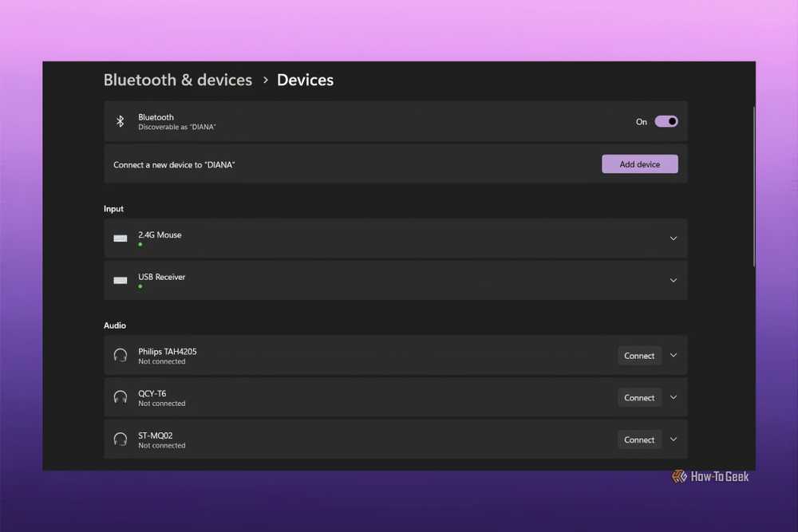
Task: Select the ST-MQ02 device name
Action: [156, 435]
